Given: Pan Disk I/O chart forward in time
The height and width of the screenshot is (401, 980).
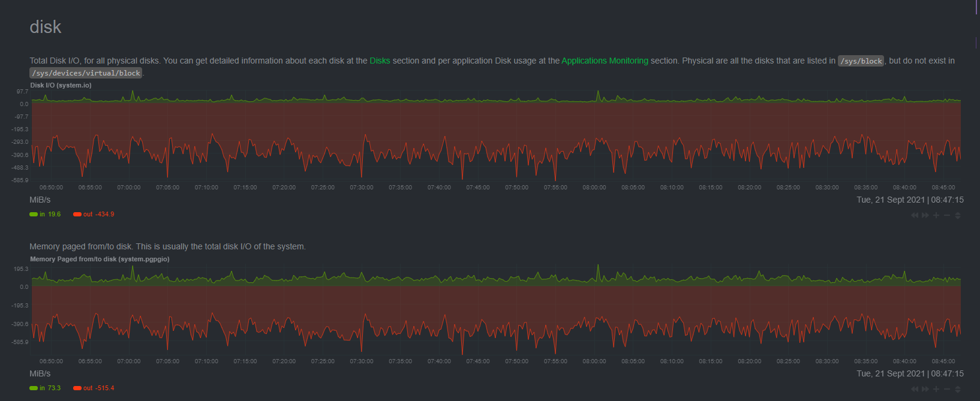Looking at the screenshot, I should click(925, 215).
